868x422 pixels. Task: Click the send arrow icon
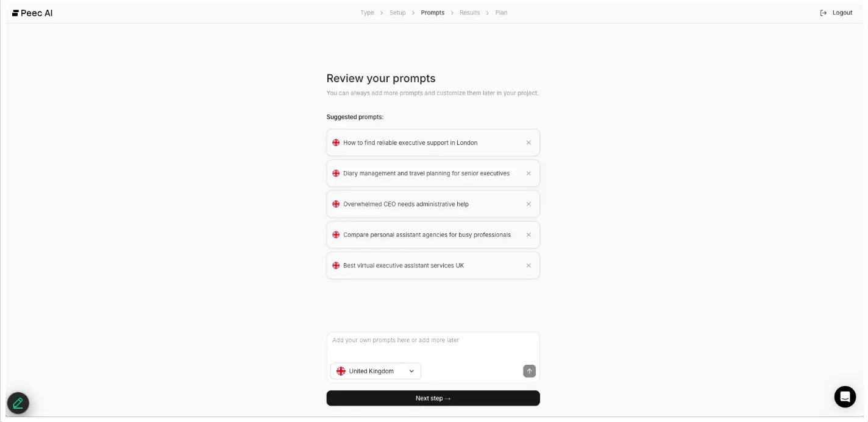[529, 371]
